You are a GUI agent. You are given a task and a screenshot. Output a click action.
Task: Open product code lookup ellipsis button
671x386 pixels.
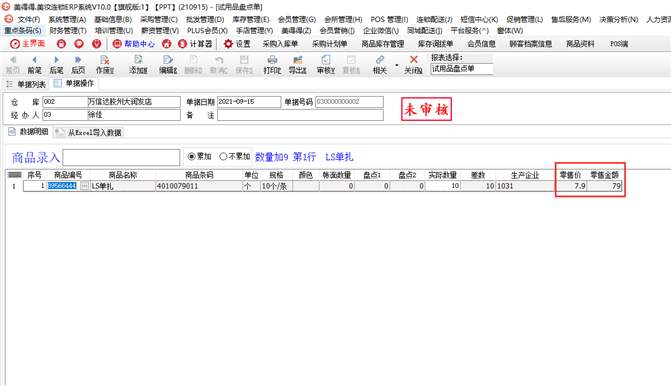[84, 186]
